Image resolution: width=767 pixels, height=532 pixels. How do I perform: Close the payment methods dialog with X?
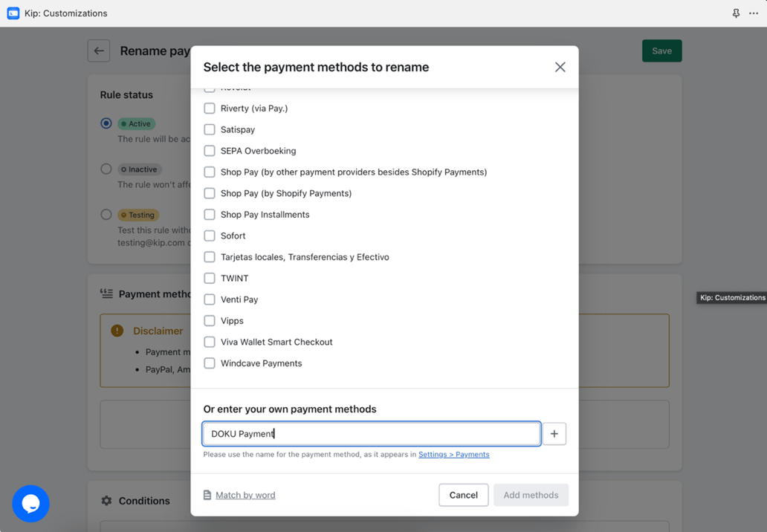tap(560, 67)
